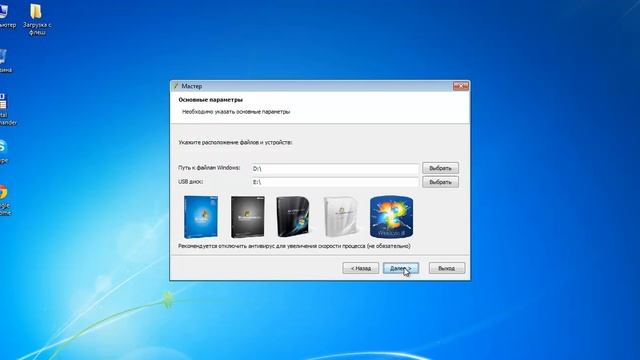
Task: Open the Skype desktop shortcut
Action: (x=3, y=151)
